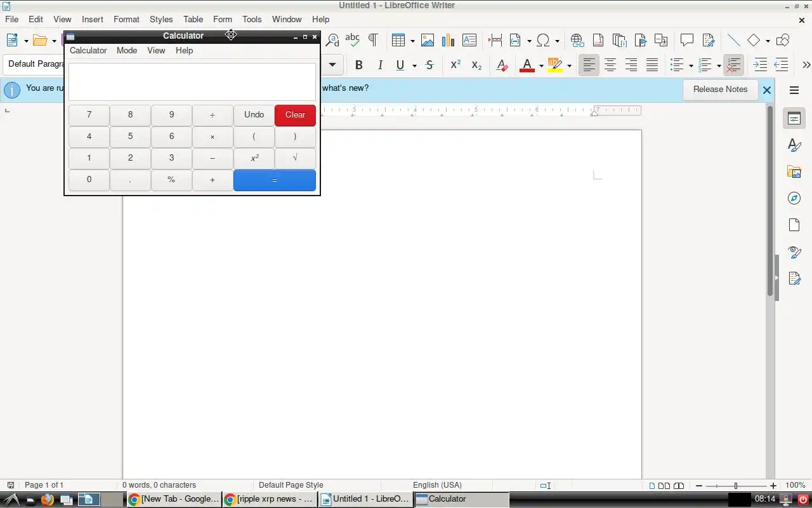Click the Insert Cross-reference icon
The height and width of the screenshot is (508, 812).
pyautogui.click(x=661, y=41)
